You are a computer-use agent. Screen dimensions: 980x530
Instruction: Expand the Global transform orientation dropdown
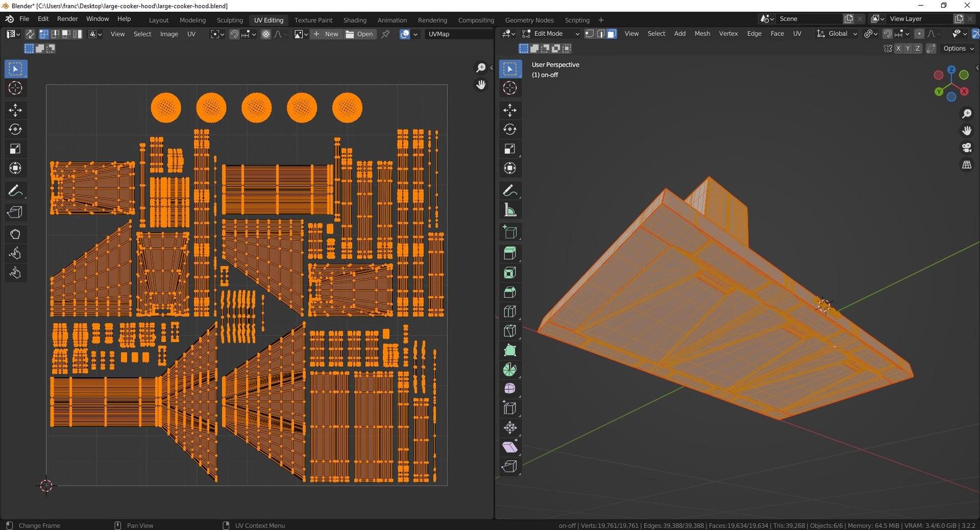[837, 34]
